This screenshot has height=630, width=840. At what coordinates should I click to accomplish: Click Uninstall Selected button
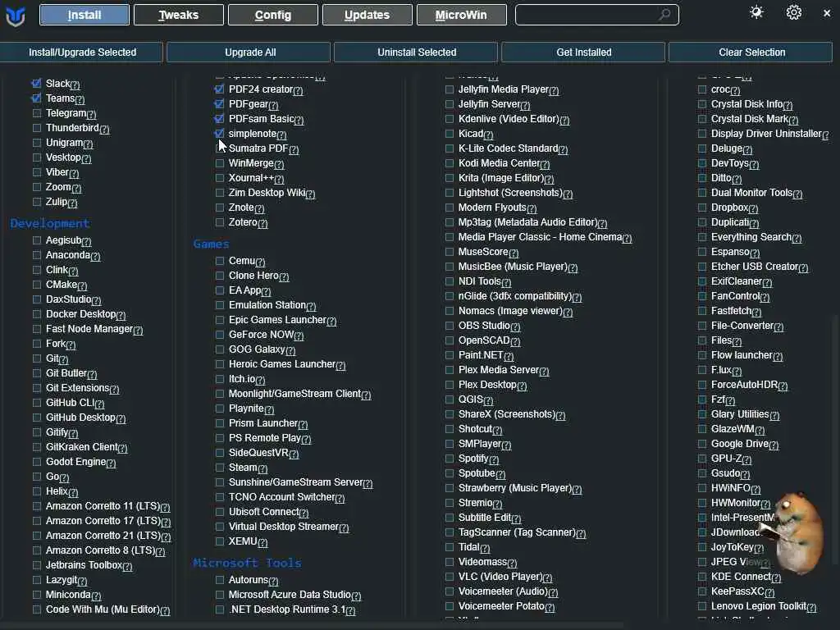coord(416,52)
